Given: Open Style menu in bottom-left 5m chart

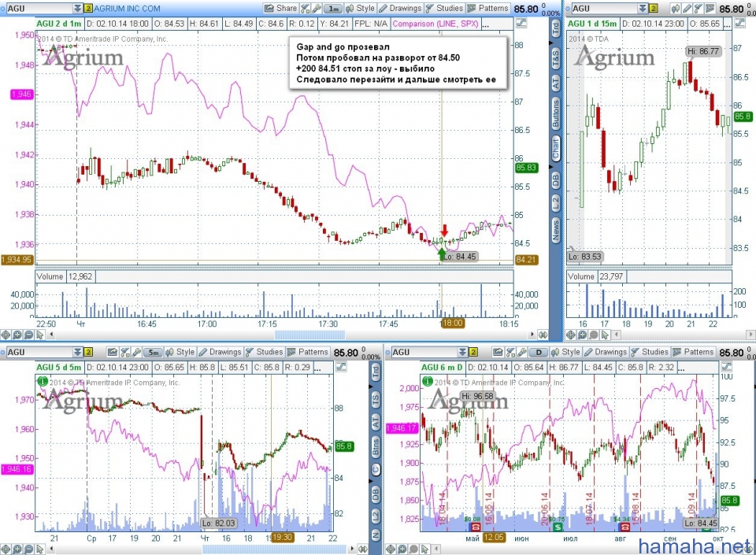Looking at the screenshot, I should coord(180,352).
